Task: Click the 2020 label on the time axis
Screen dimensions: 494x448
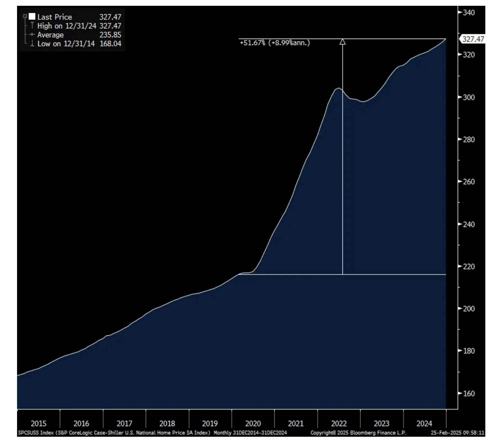Action: coord(253,423)
